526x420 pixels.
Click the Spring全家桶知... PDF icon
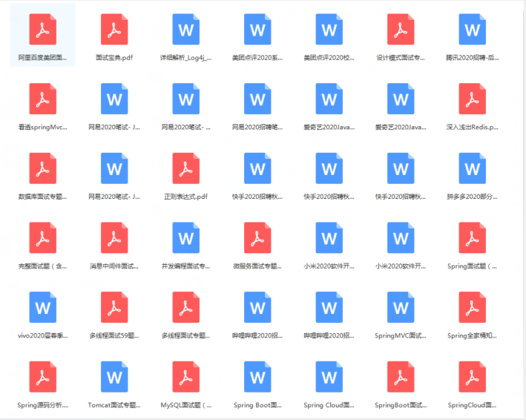click(x=473, y=307)
